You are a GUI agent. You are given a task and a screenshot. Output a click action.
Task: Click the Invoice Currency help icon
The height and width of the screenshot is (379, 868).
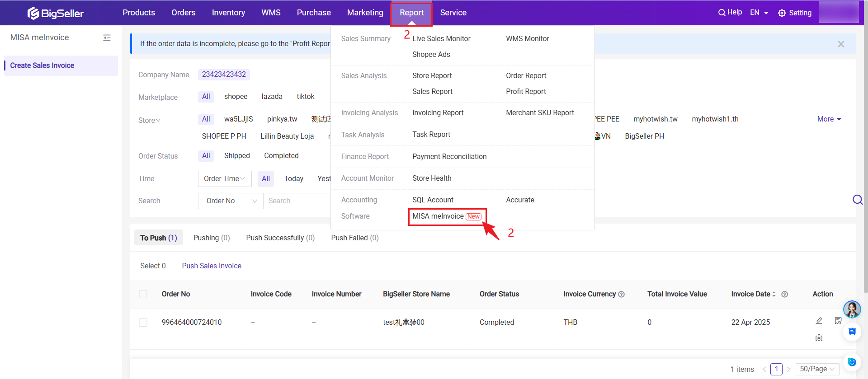622,294
